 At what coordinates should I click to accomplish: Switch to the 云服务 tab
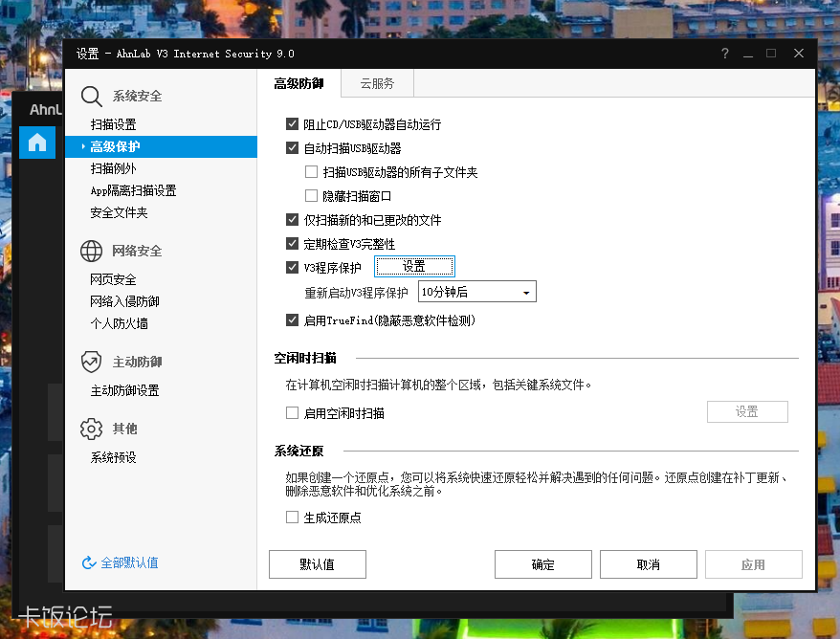pos(376,83)
